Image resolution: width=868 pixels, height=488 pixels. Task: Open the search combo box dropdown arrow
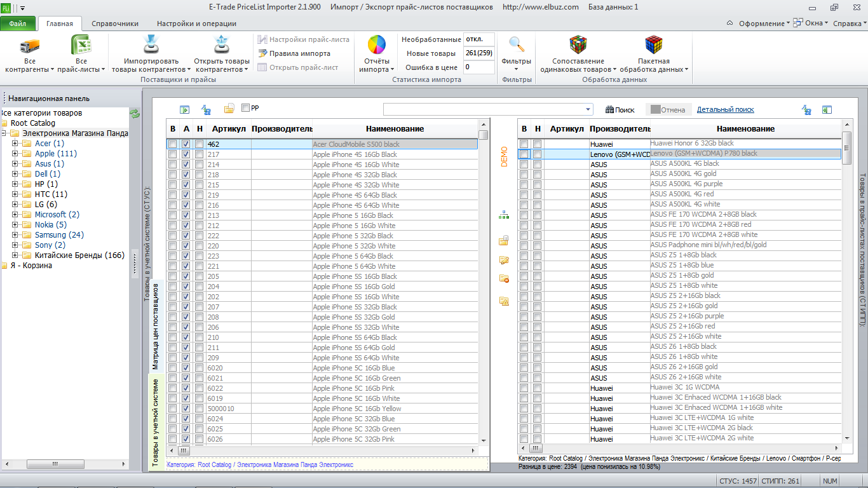588,109
